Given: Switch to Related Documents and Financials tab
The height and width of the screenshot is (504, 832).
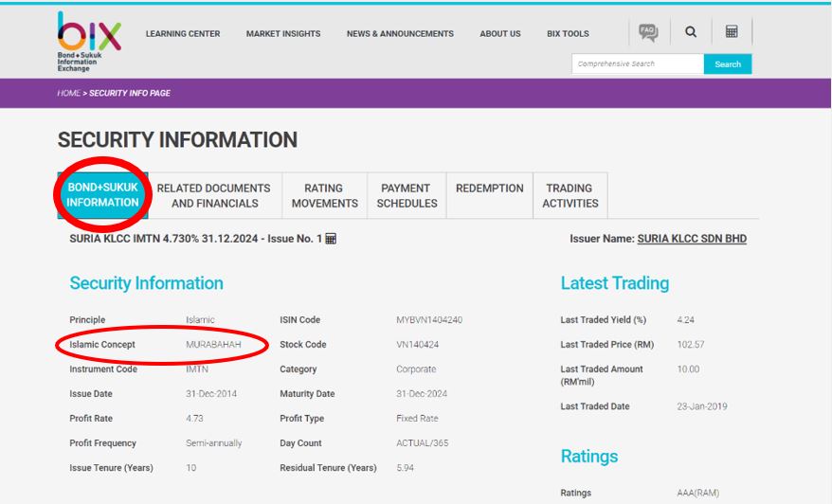Looking at the screenshot, I should click(x=214, y=195).
